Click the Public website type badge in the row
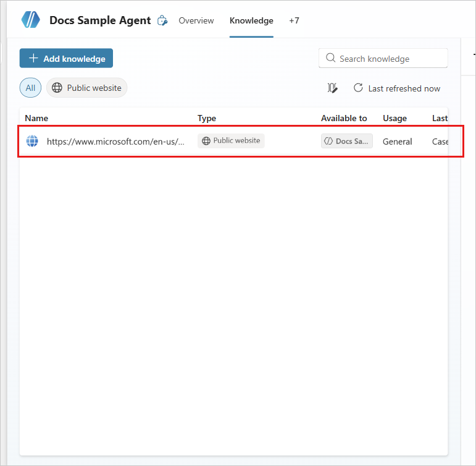This screenshot has height=466, width=476. (231, 141)
